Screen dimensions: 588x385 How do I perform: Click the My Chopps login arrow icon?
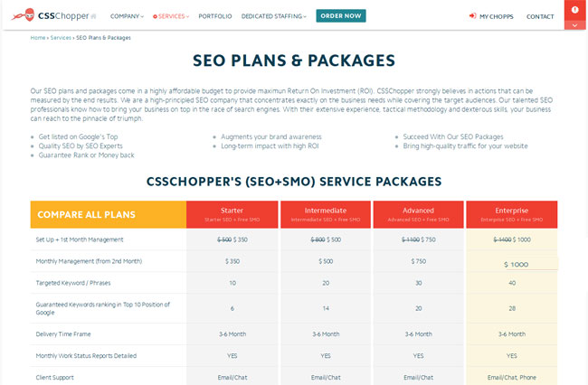(x=472, y=15)
